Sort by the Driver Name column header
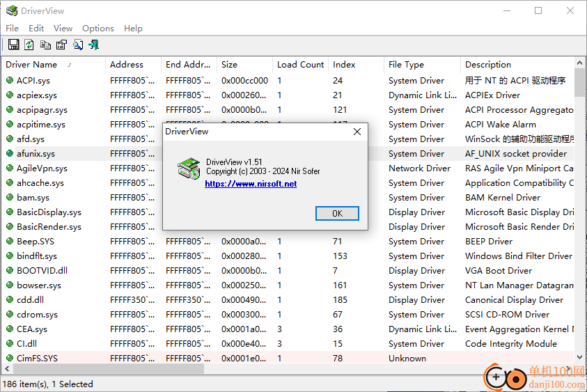The width and height of the screenshot is (587, 392). pos(54,64)
